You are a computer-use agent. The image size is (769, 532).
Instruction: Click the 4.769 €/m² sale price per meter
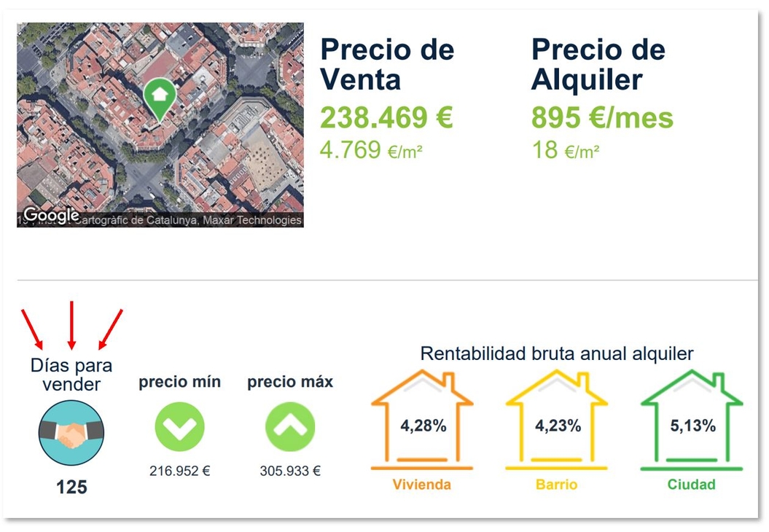[x=371, y=150]
